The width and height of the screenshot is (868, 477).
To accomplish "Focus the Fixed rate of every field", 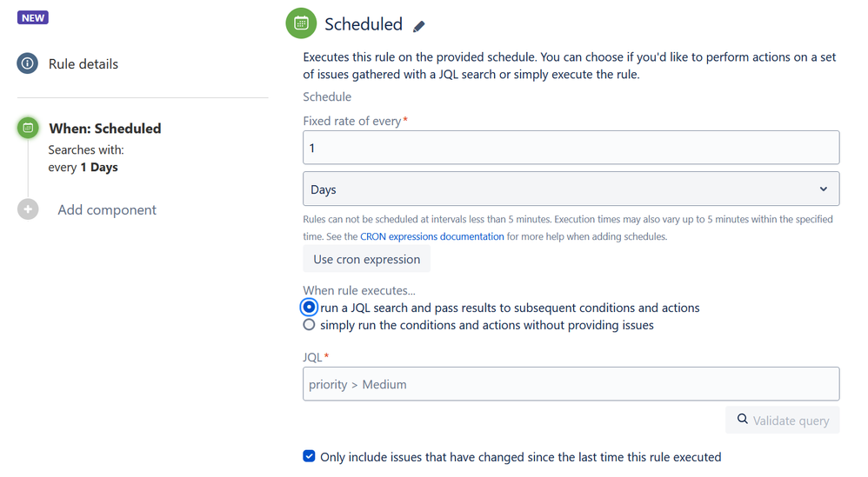I will 571,148.
